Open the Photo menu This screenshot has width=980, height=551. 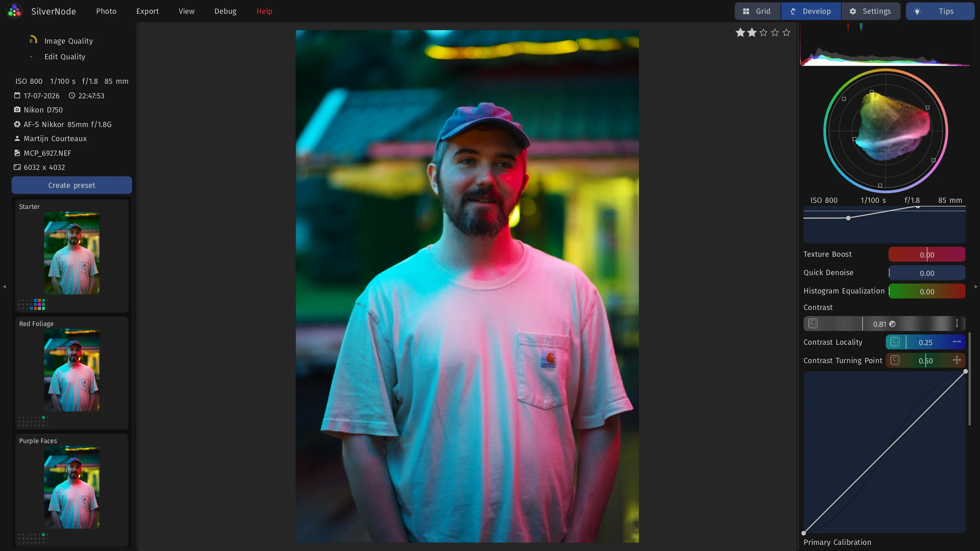(106, 11)
